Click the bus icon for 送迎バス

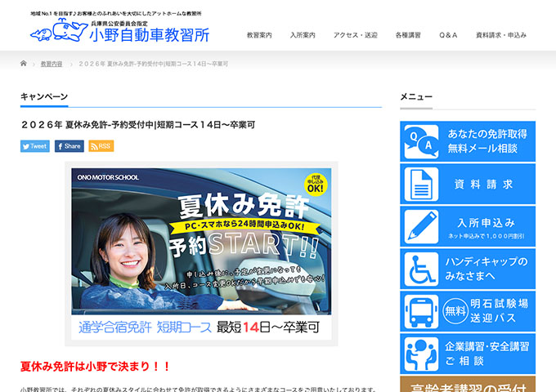[421, 312]
